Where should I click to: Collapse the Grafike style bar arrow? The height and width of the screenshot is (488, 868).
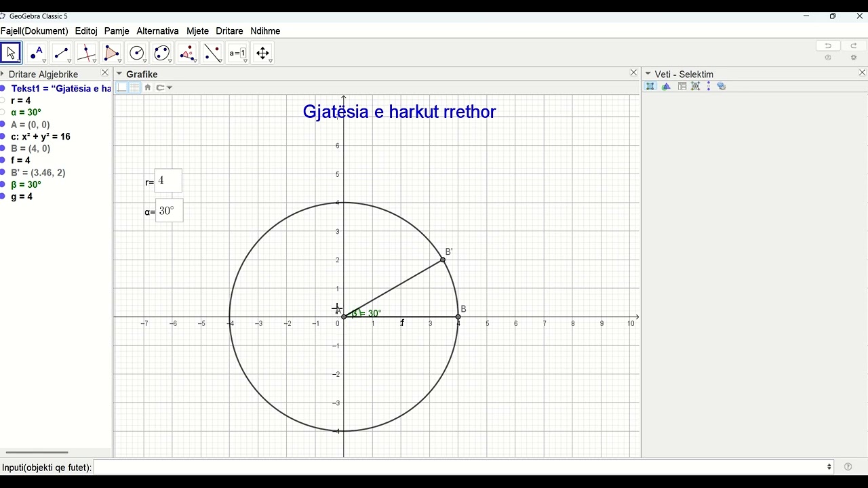(119, 74)
